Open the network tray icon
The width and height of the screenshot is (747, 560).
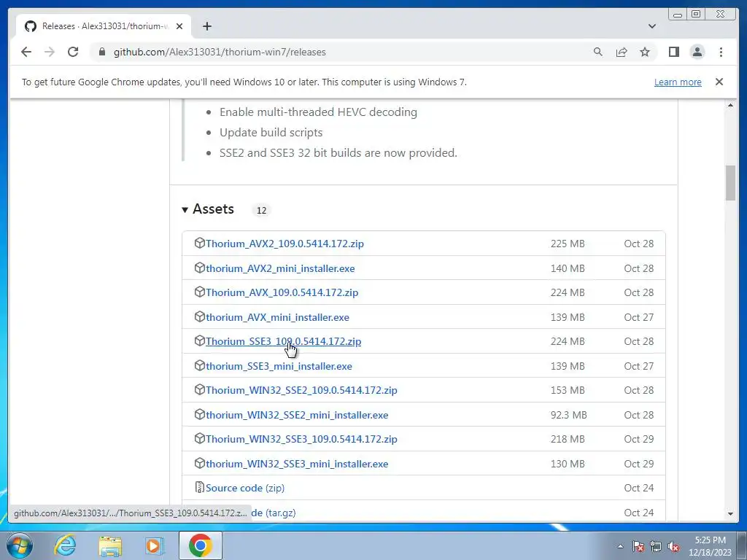click(x=656, y=546)
